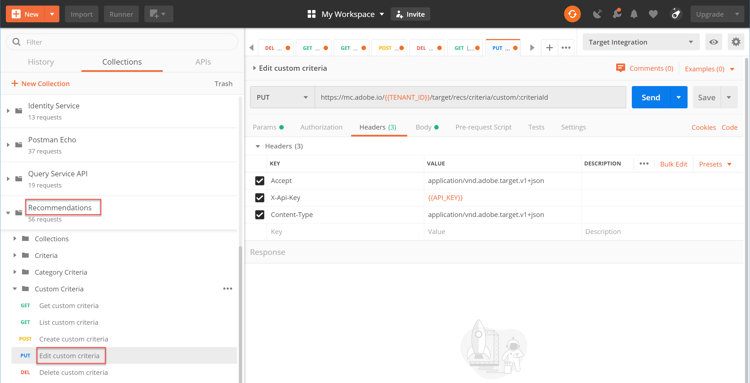The height and width of the screenshot is (383, 750).
Task: Uncheck the X-Api-Key header checkbox
Action: (x=260, y=197)
